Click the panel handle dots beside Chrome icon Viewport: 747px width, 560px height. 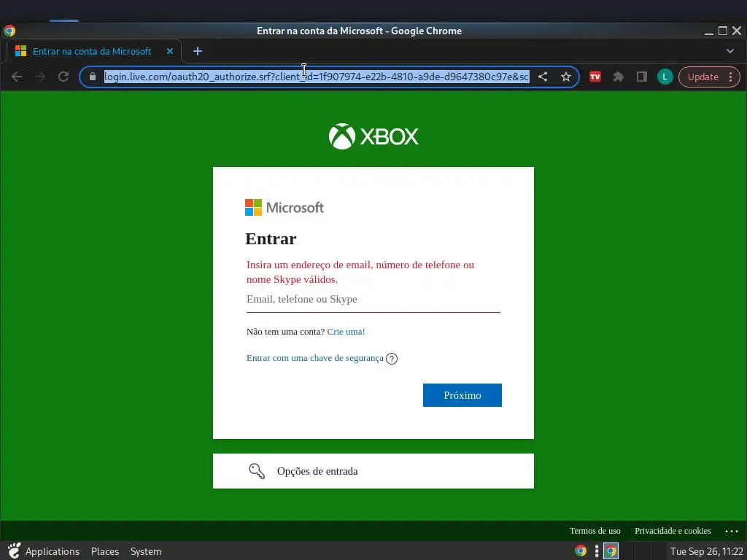597,551
